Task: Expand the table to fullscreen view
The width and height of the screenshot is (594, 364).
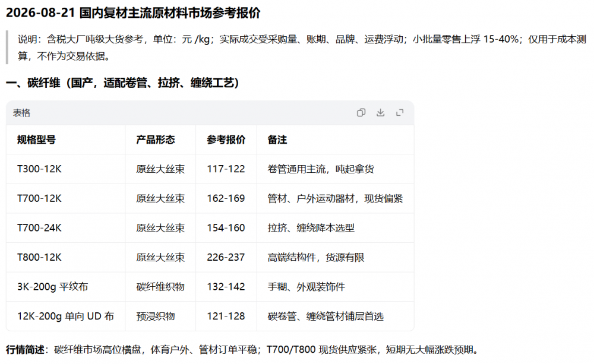Action: (x=400, y=112)
